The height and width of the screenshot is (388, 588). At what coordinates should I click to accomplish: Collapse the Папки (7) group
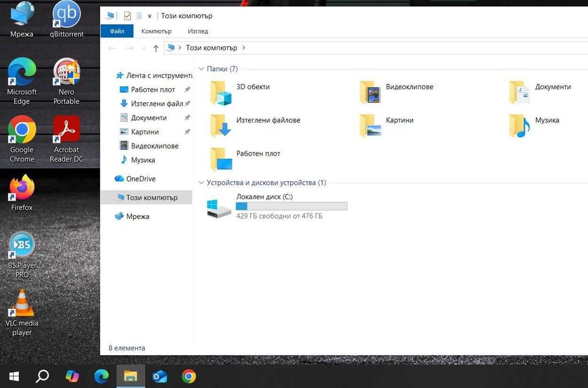[201, 69]
